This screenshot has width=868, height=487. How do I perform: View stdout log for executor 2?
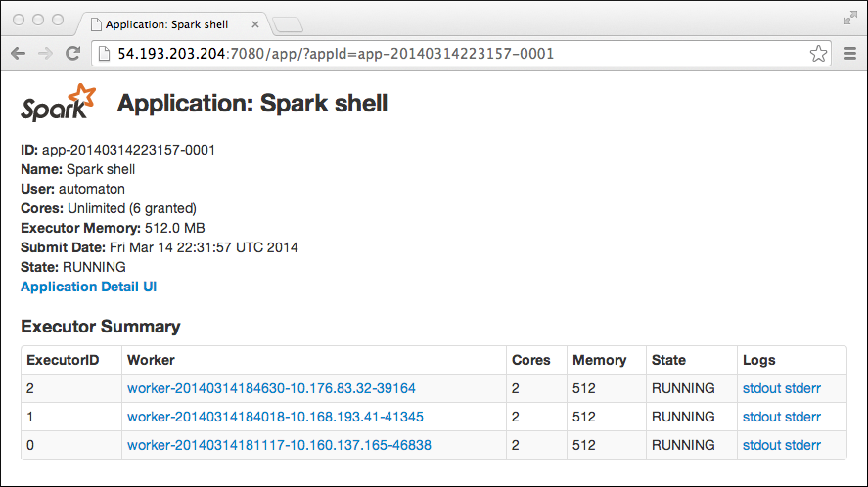(x=761, y=388)
